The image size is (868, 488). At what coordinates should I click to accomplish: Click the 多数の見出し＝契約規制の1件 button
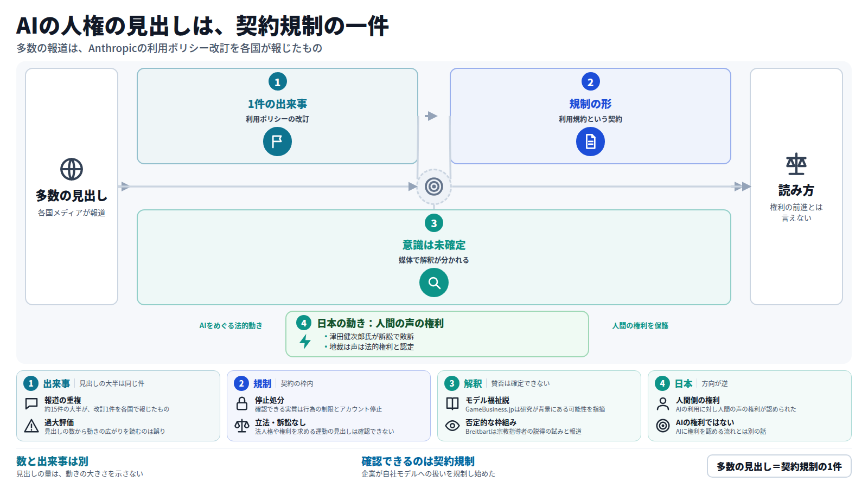tap(779, 466)
